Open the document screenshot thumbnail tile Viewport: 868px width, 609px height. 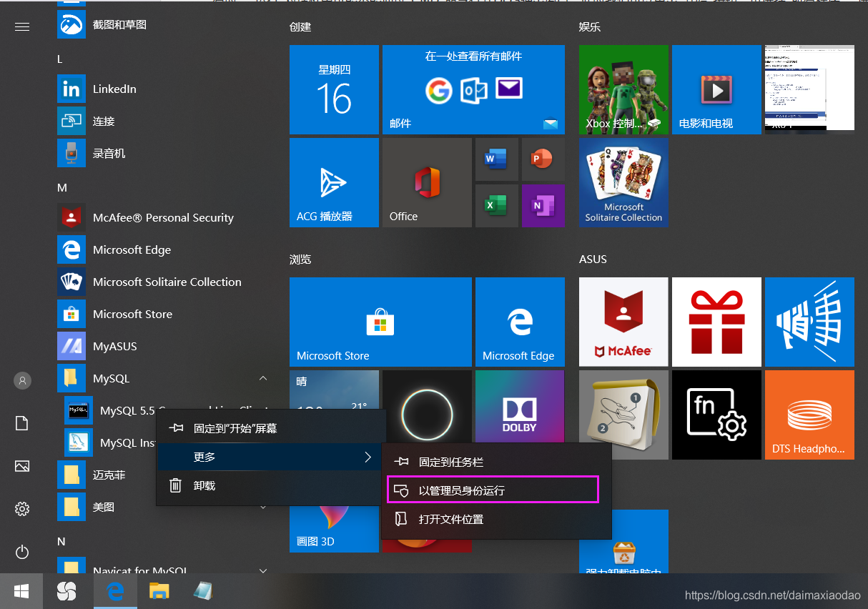(809, 89)
